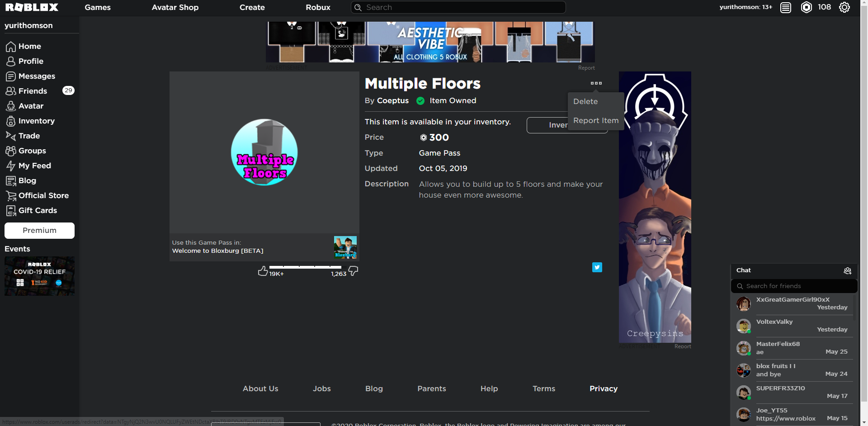Open the COVID-19 Relief event banner

point(39,276)
